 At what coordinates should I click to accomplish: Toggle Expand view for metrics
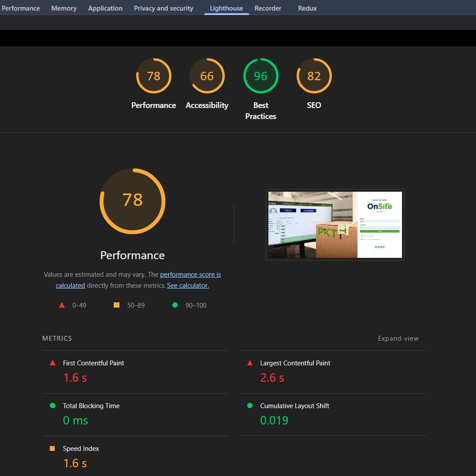point(398,338)
